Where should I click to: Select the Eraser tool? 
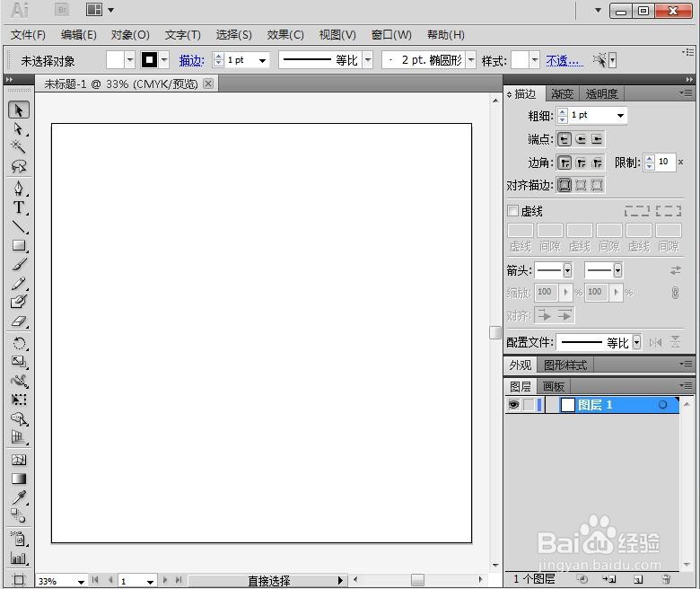pyautogui.click(x=18, y=321)
